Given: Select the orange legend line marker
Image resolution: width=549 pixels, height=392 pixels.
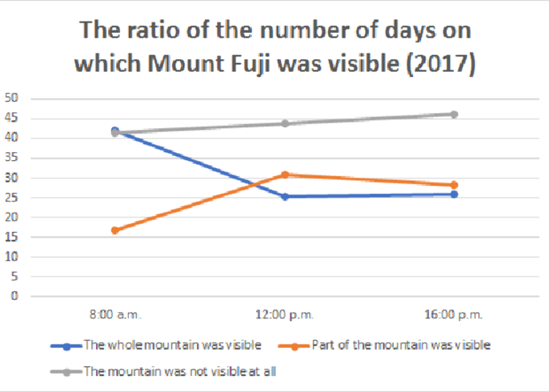Looking at the screenshot, I should pyautogui.click(x=294, y=346).
